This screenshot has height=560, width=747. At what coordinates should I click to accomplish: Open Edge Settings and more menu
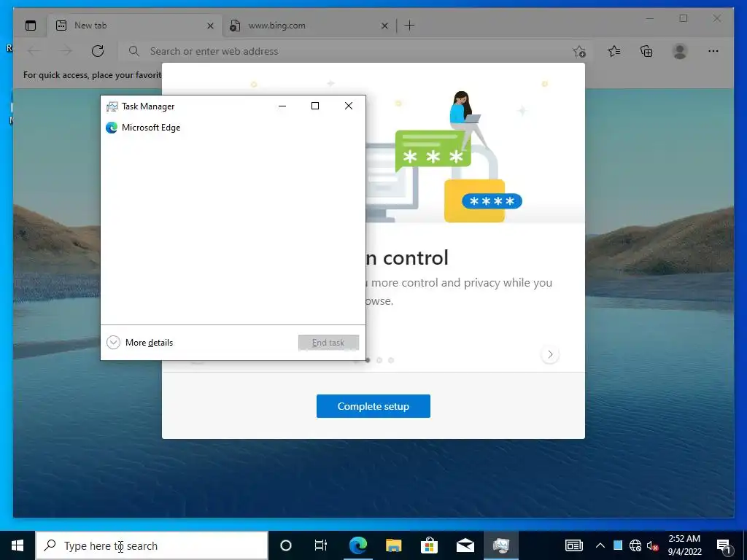[713, 51]
